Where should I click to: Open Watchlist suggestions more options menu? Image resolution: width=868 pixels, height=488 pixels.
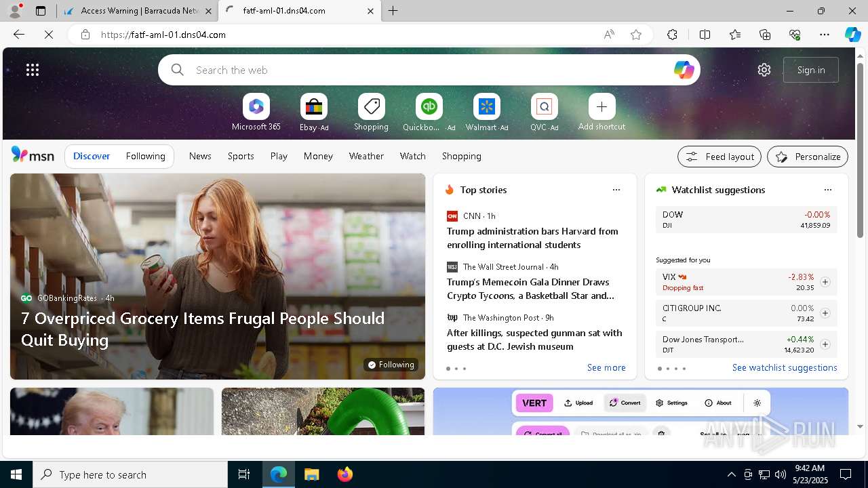coord(827,190)
